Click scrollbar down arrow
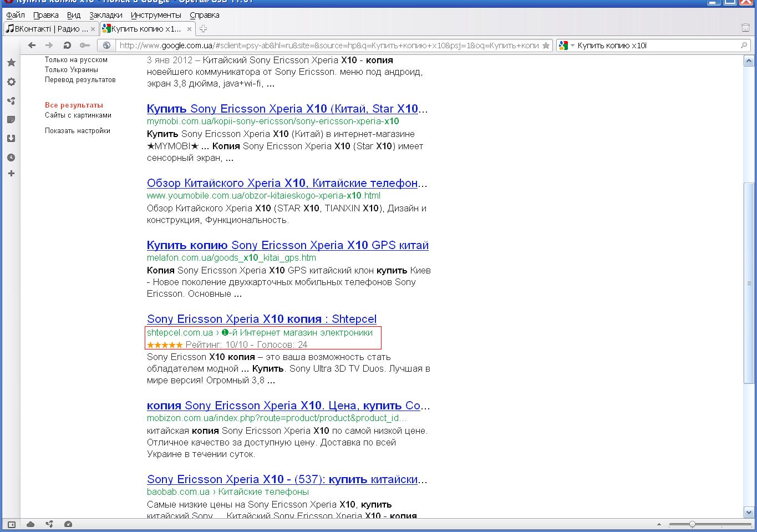 749,513
